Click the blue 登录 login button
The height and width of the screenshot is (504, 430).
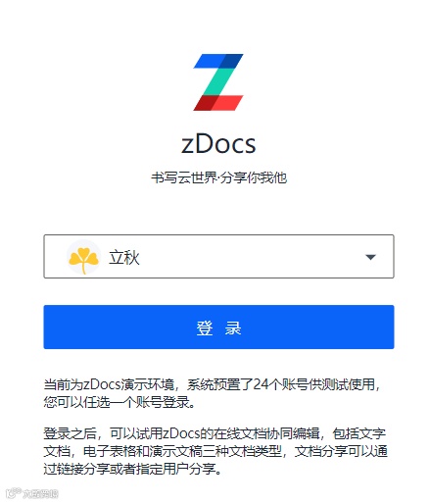218,327
